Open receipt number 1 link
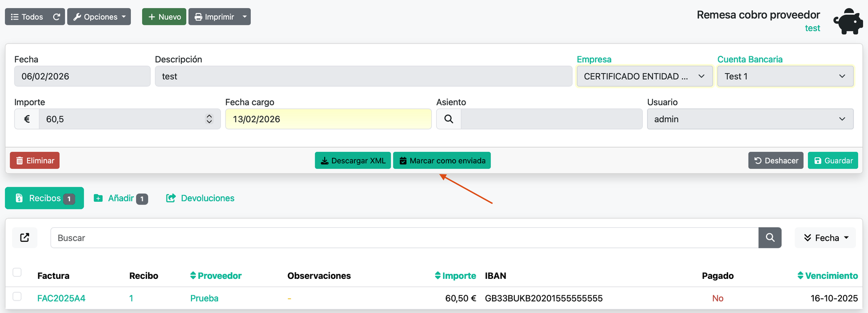This screenshot has width=868, height=313. pyautogui.click(x=131, y=298)
